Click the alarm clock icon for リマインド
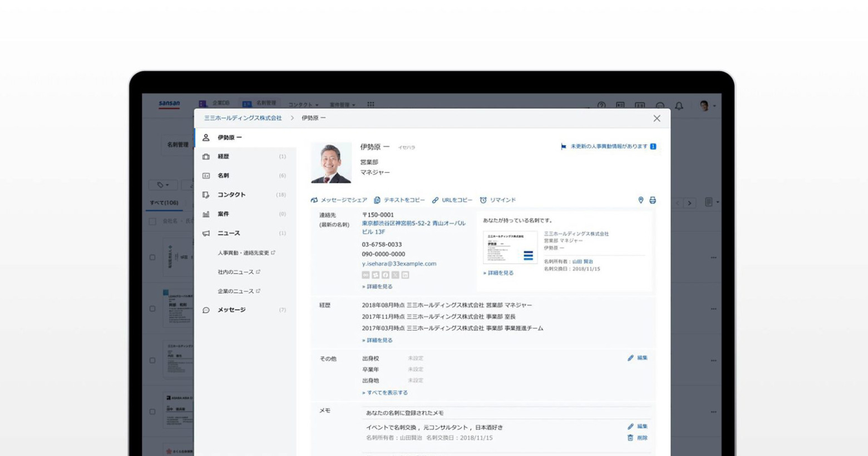Screen dimensions: 868x456 (484, 200)
